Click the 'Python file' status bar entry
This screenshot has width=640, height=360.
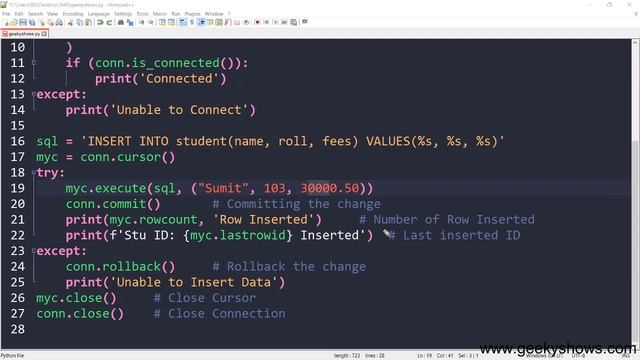(13, 356)
